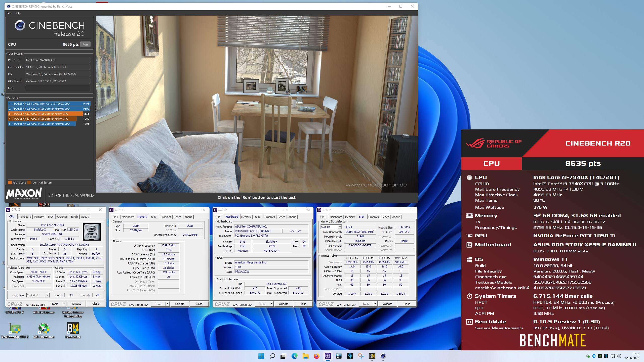The width and height of the screenshot is (644, 362).
Task: Open the Windows Start menu
Action: (261, 356)
